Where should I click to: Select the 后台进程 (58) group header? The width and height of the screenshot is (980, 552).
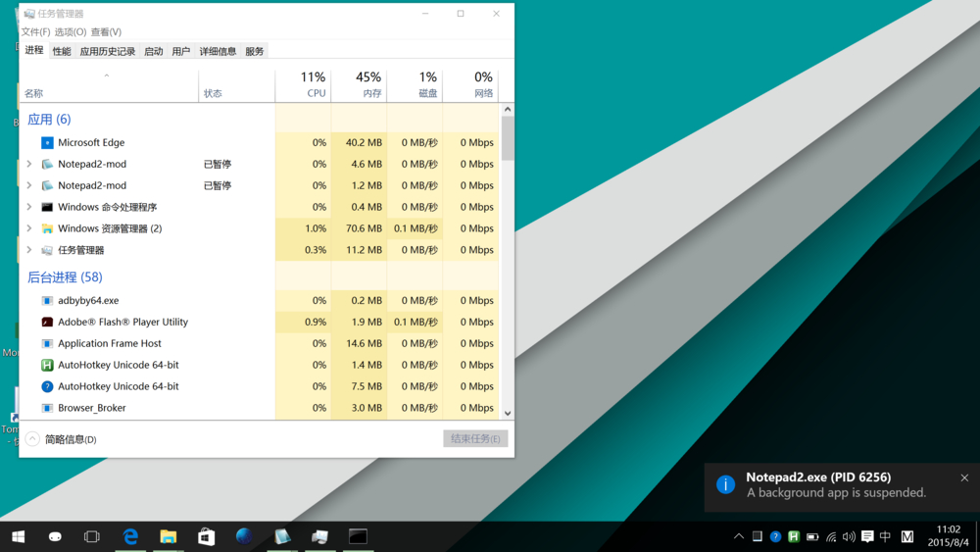pyautogui.click(x=65, y=277)
